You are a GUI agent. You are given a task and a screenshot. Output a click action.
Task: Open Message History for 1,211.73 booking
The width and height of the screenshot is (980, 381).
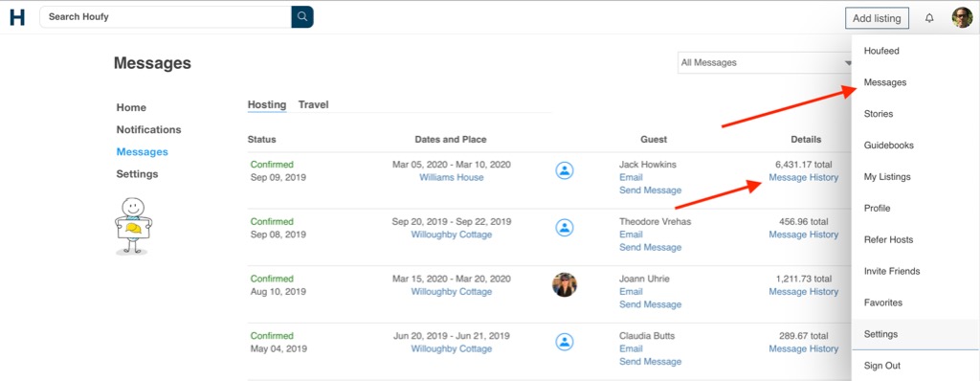[x=803, y=292]
